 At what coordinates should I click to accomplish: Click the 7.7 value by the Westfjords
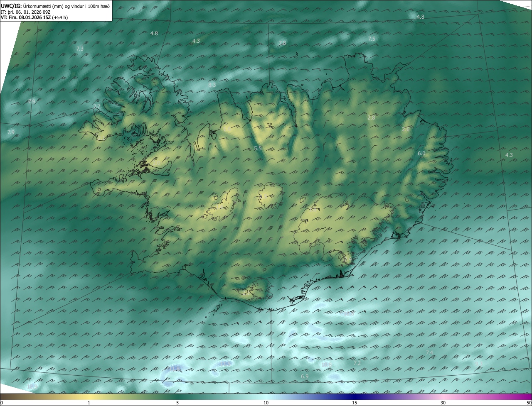tap(96, 107)
